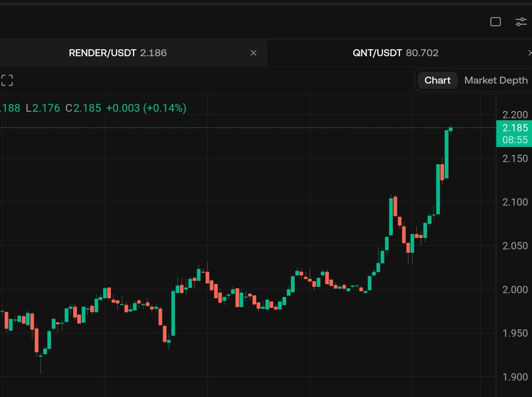Image resolution: width=532 pixels, height=397 pixels.
Task: Click the 1.900 price axis label
Action: coord(515,377)
